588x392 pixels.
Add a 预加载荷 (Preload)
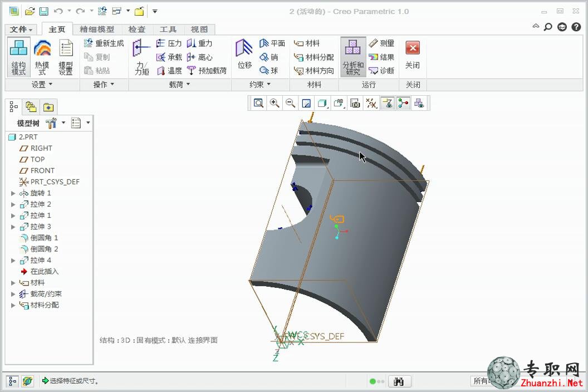tap(207, 71)
